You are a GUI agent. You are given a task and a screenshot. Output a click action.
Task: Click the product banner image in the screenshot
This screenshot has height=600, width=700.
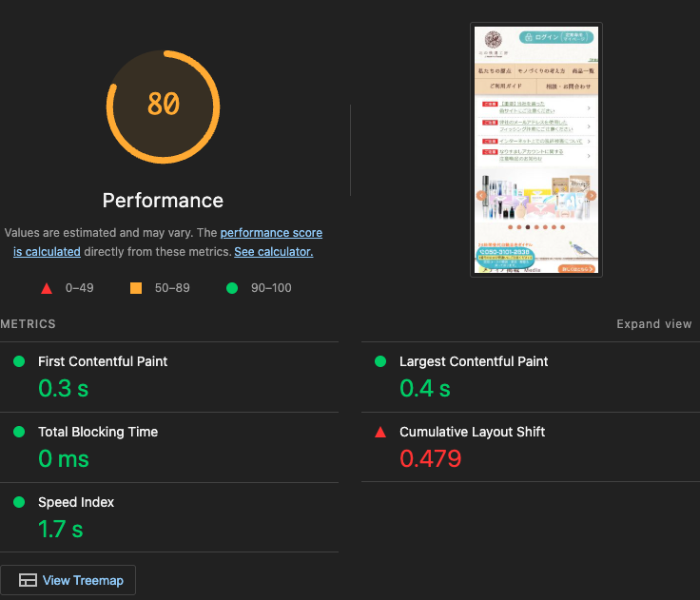click(536, 197)
